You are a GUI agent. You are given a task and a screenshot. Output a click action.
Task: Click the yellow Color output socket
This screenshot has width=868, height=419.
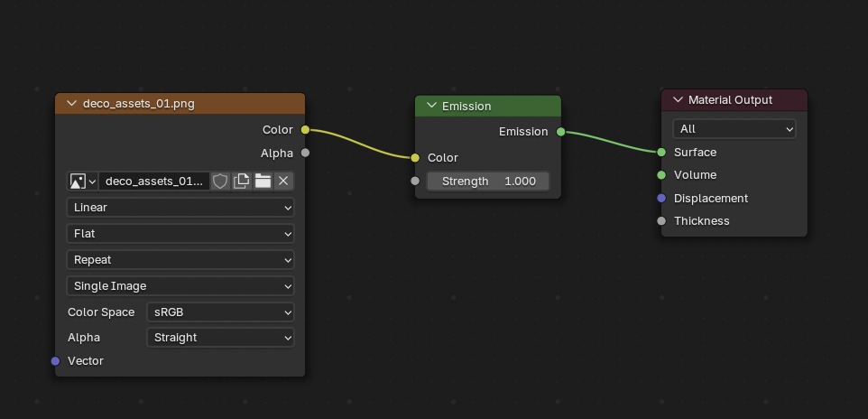click(305, 130)
